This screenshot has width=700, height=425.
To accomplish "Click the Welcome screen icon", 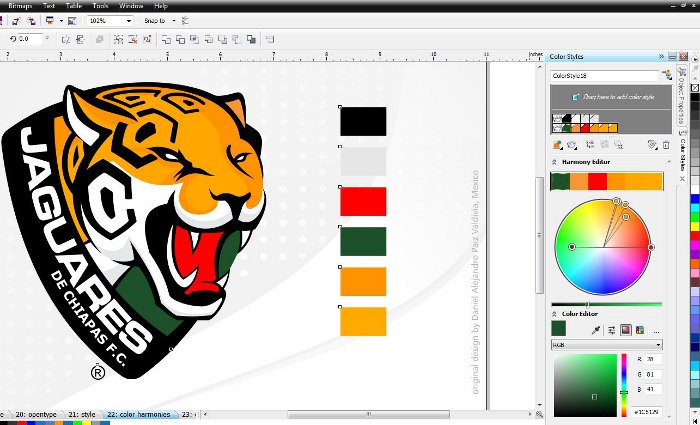I will [x=72, y=21].
